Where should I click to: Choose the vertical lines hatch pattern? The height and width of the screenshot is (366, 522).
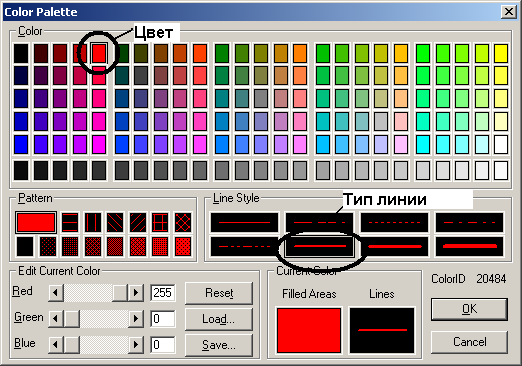[x=93, y=222]
